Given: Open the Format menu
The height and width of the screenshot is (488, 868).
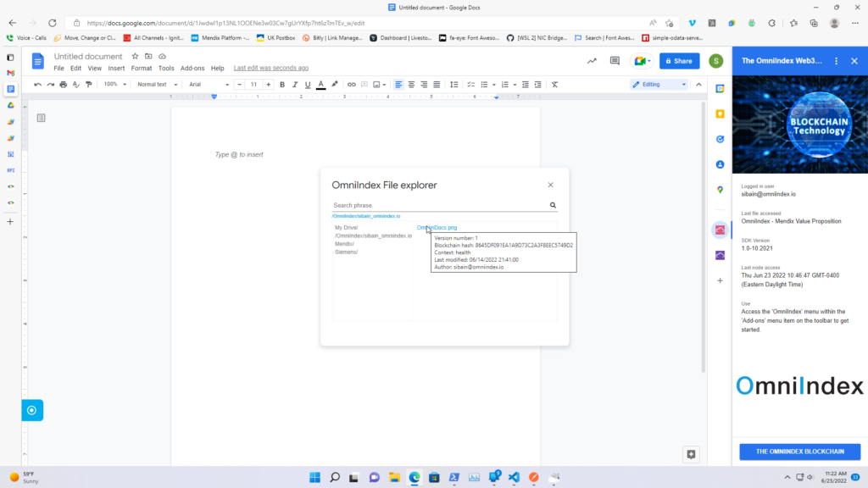Looking at the screenshot, I should click(142, 68).
